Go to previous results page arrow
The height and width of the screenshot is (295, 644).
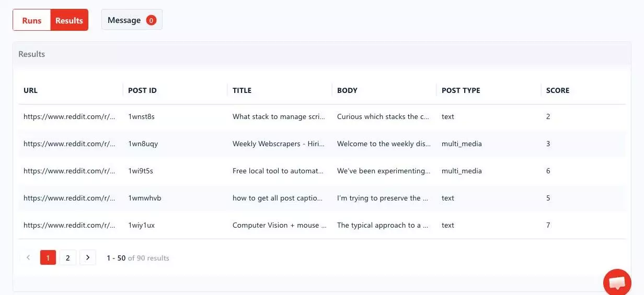tap(28, 257)
